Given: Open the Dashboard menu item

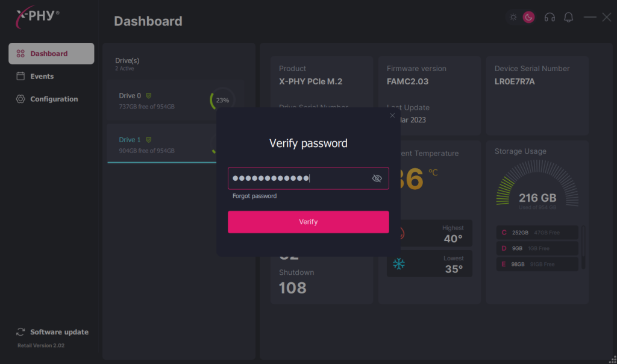Looking at the screenshot, I should [x=51, y=54].
